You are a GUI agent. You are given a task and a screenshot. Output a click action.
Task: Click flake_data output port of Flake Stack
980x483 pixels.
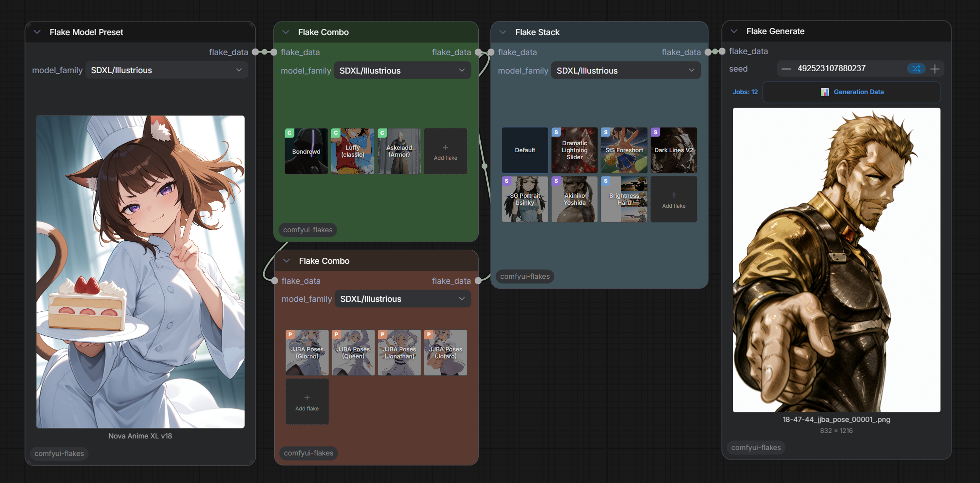click(x=708, y=52)
